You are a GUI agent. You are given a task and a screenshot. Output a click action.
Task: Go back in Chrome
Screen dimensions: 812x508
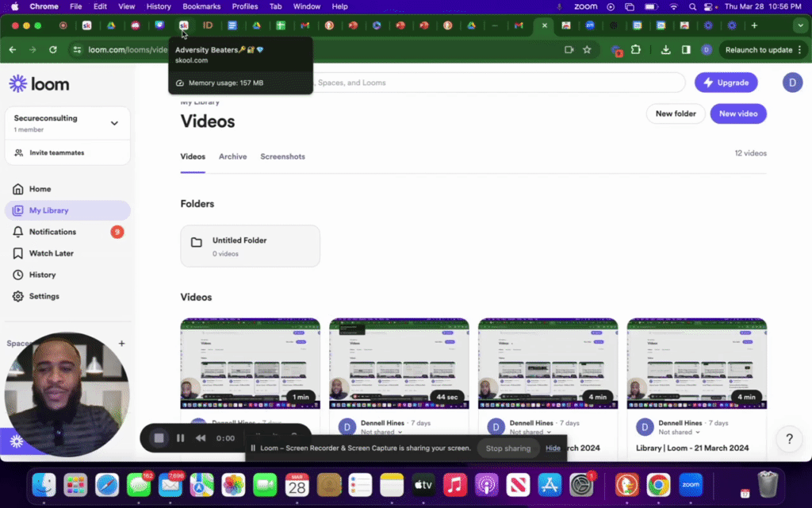(x=13, y=50)
